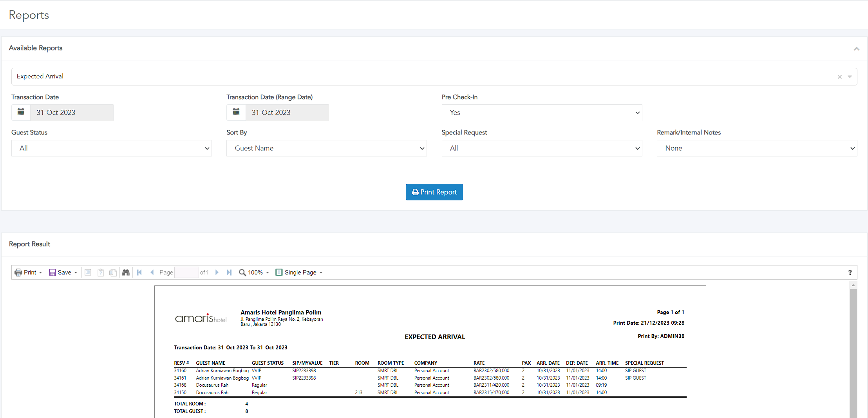868x418 pixels.
Task: Collapse the Available Reports panel
Action: (x=857, y=49)
